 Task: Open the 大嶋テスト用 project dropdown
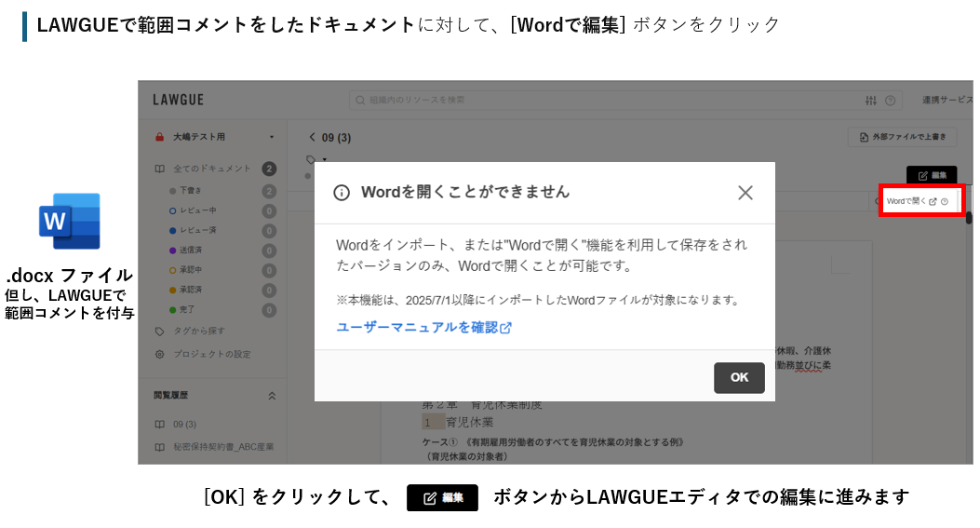coord(271,137)
